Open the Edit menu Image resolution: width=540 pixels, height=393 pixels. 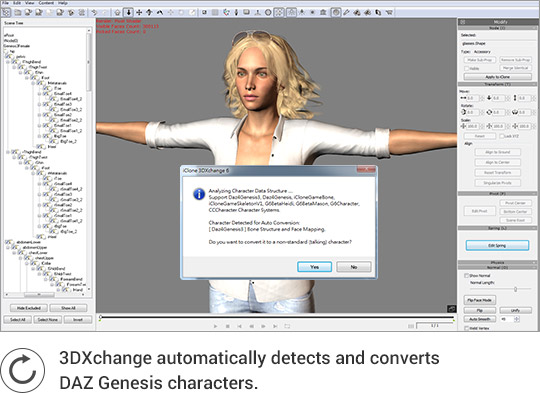(x=17, y=3)
